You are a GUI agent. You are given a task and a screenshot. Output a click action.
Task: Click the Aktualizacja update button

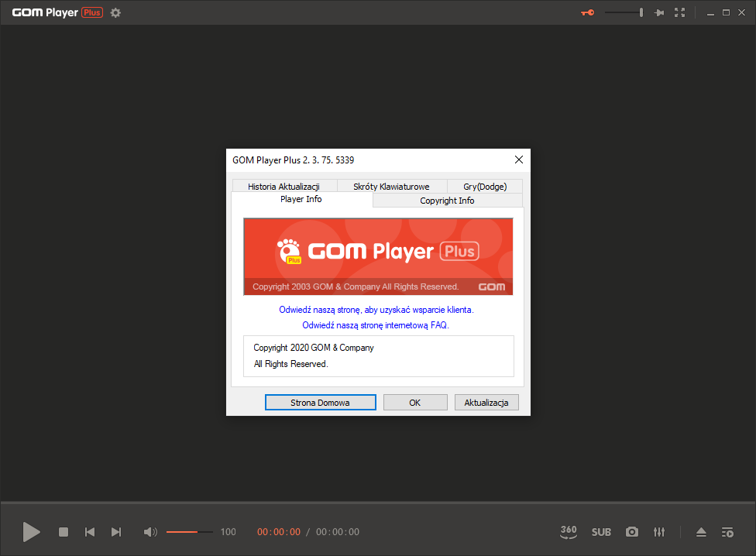[486, 403]
